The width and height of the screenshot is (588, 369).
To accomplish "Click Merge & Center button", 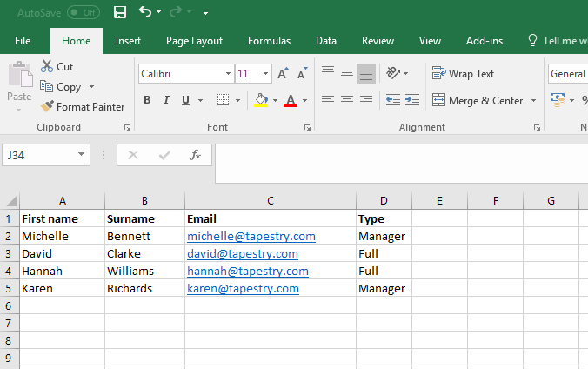I will (477, 100).
